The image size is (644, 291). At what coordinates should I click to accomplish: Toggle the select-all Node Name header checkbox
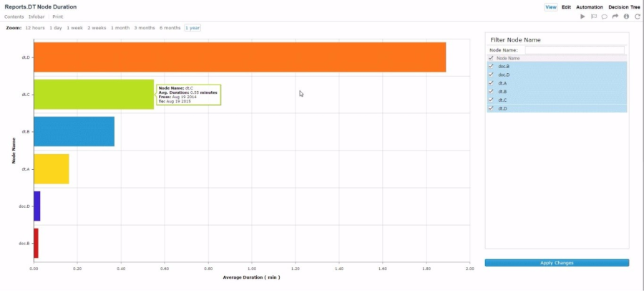point(491,58)
